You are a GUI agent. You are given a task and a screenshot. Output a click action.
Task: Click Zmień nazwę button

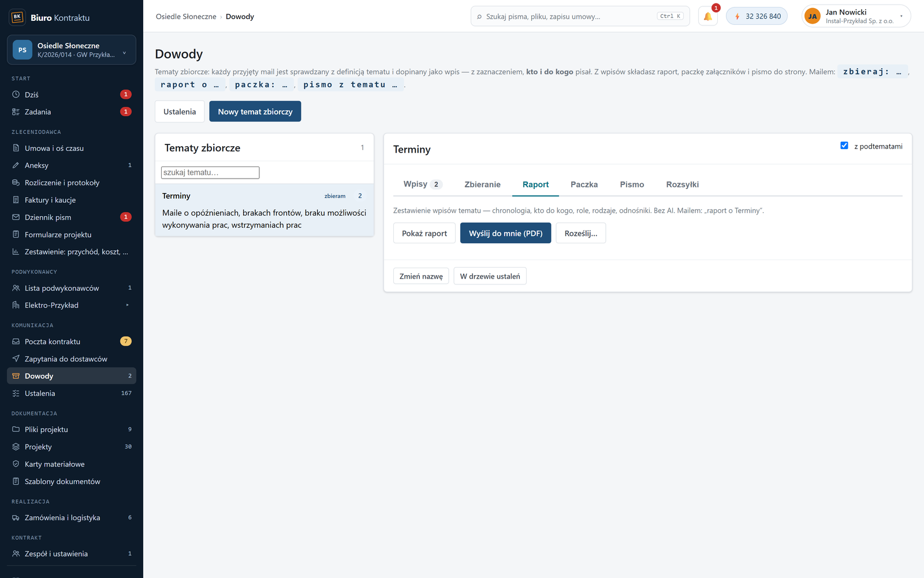click(421, 276)
